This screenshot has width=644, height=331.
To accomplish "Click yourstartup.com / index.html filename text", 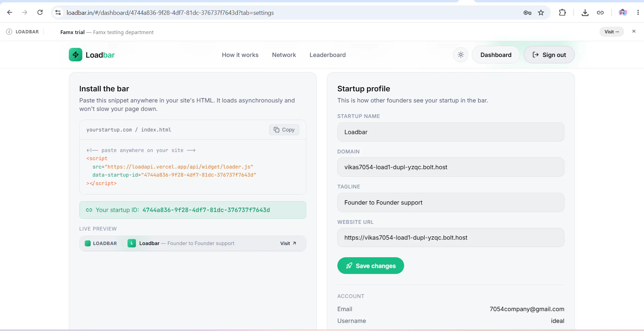I will coord(129,130).
